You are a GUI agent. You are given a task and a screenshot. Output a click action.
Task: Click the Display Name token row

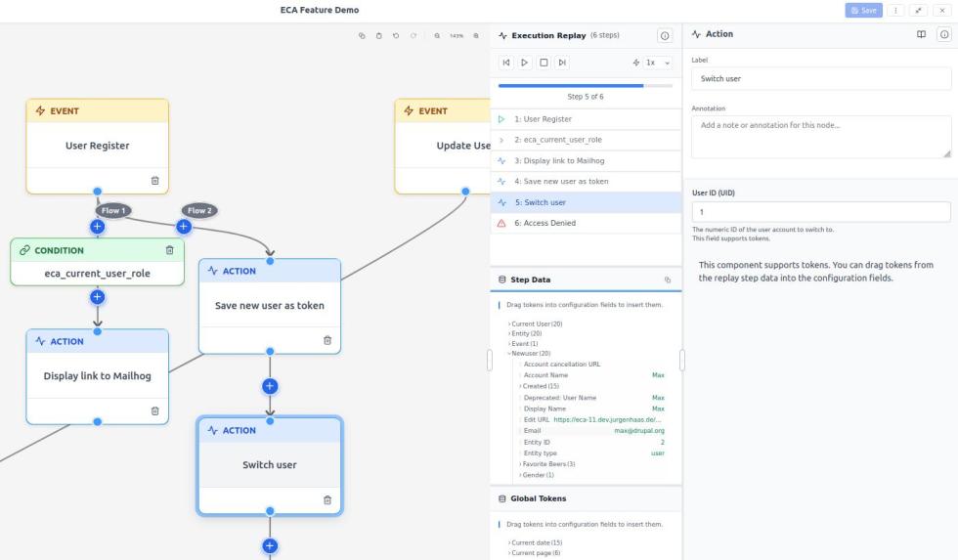(x=592, y=409)
